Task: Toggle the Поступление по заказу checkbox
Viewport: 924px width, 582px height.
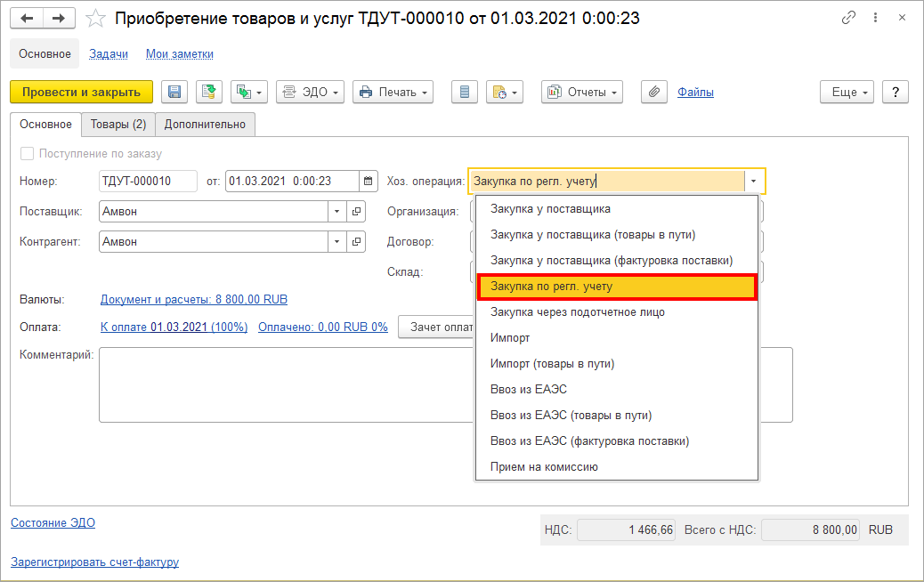Action: [27, 154]
